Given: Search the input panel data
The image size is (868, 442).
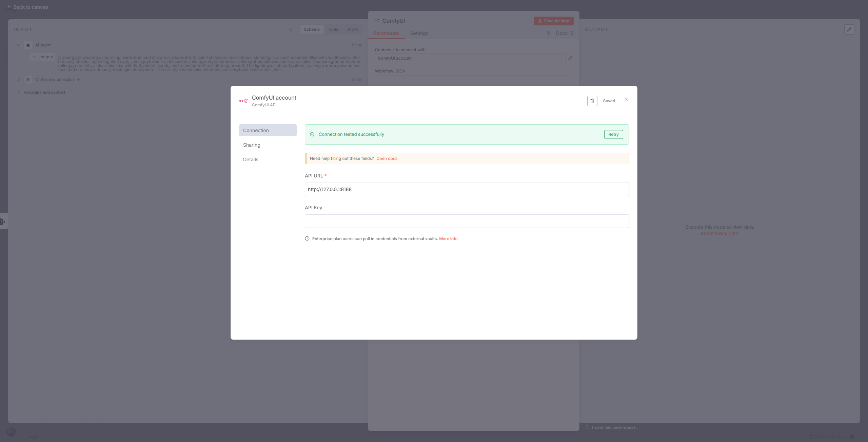Looking at the screenshot, I should [x=291, y=29].
